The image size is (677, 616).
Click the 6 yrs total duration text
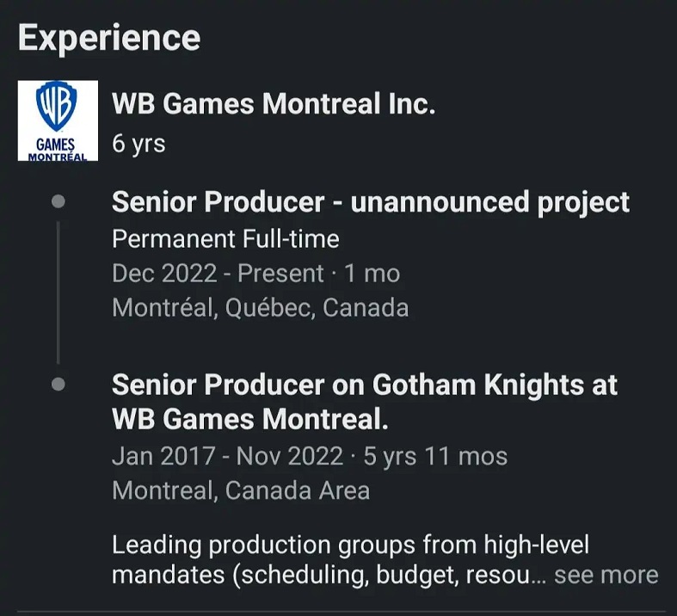(x=138, y=144)
